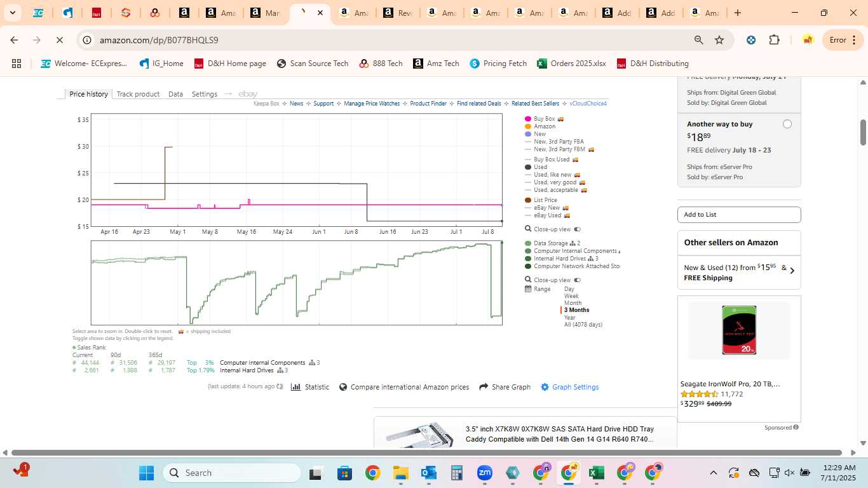Image resolution: width=868 pixels, height=488 pixels.
Task: Open the Price history tab
Action: point(89,94)
